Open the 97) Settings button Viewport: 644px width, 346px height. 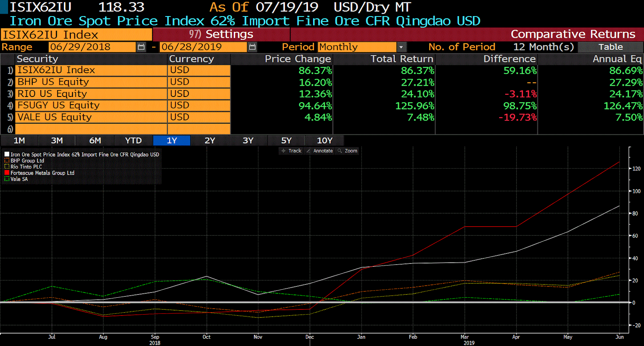click(221, 34)
